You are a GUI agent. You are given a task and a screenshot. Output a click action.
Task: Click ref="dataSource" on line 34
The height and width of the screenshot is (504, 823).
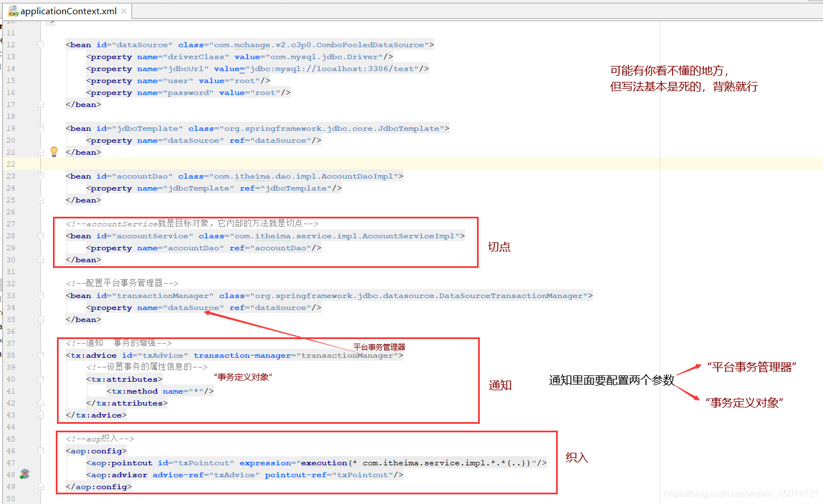[x=270, y=308]
